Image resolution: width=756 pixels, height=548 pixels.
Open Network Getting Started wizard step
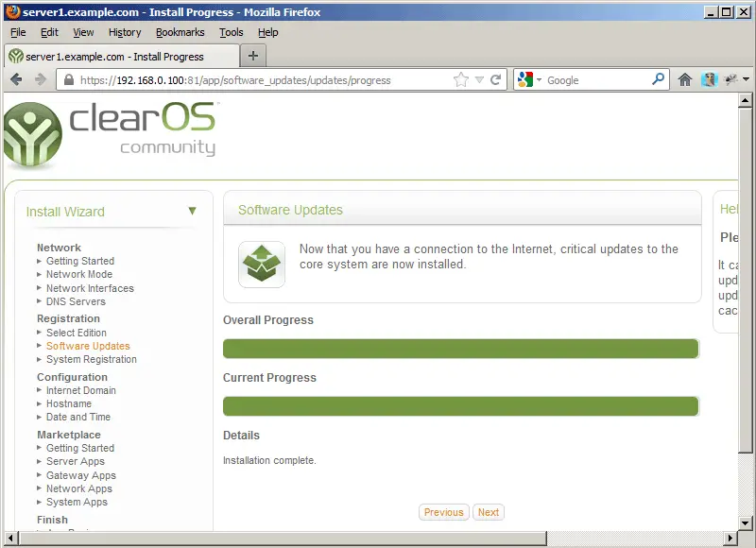click(80, 261)
